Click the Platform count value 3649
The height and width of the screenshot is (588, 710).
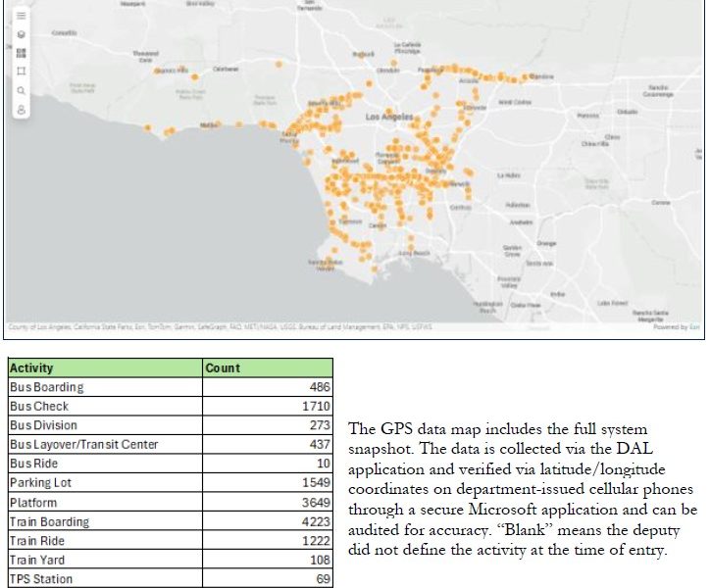314,503
